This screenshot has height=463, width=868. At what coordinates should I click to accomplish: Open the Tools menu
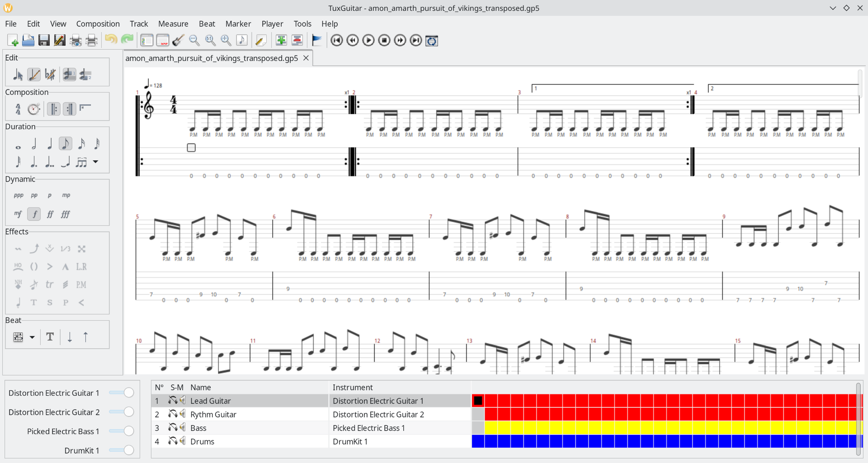coord(302,23)
